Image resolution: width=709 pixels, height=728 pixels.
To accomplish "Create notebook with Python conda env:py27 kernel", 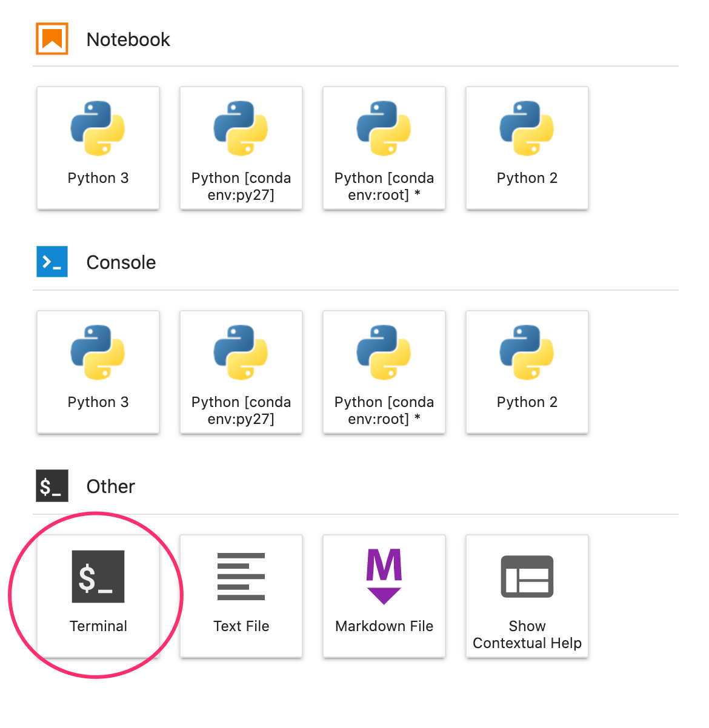I will pos(241,148).
